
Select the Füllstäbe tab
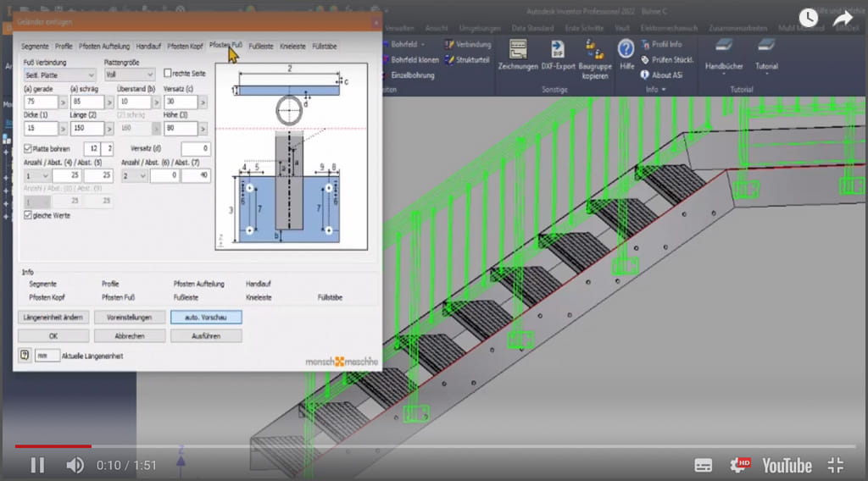325,46
